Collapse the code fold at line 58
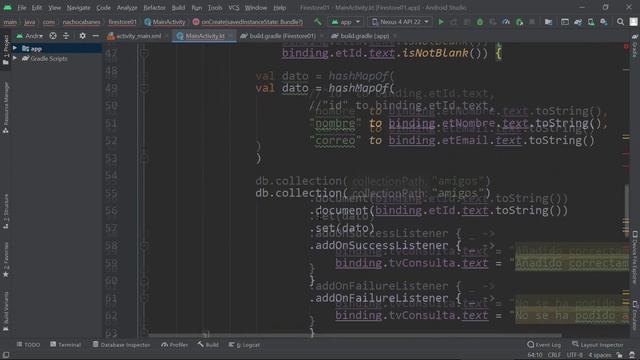Viewport: 640px width, 360px height. [x=144, y=245]
